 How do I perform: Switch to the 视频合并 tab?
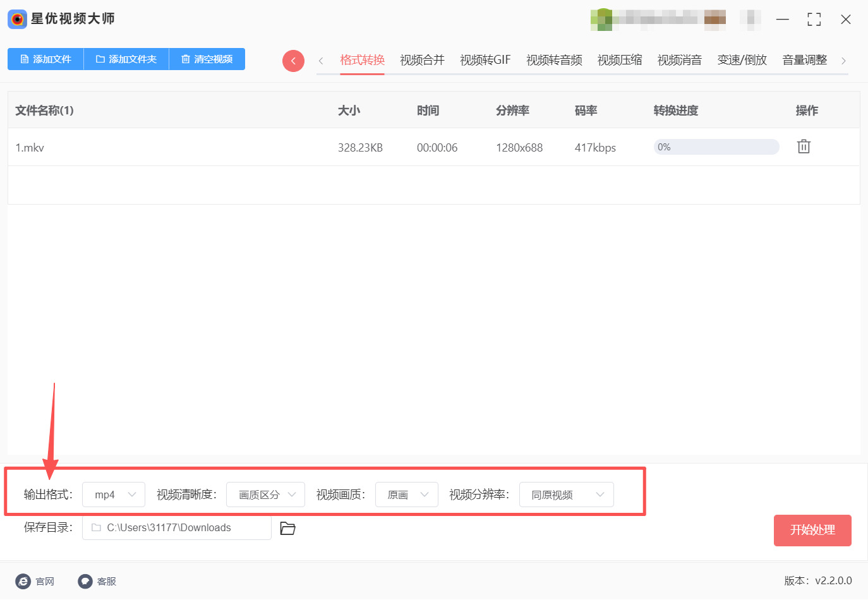422,60
